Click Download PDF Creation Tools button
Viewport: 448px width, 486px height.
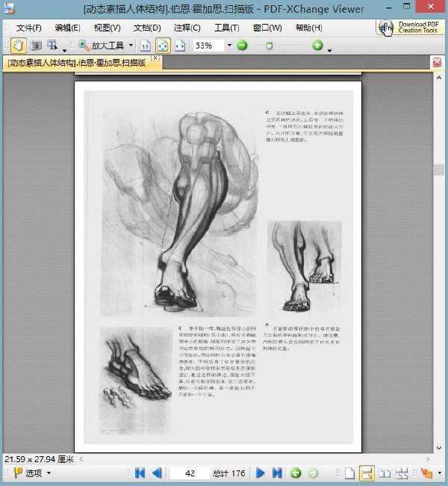410,28
